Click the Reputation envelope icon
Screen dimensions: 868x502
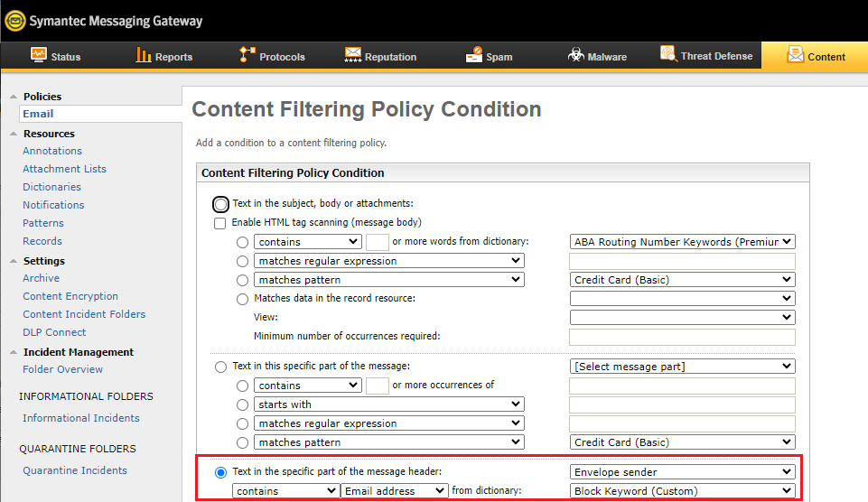352,55
